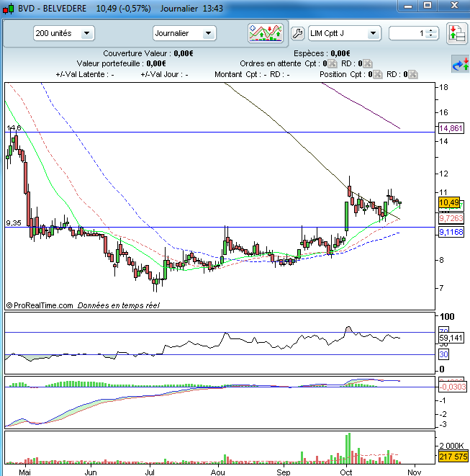Click the Jun marker on time axis

(91, 472)
